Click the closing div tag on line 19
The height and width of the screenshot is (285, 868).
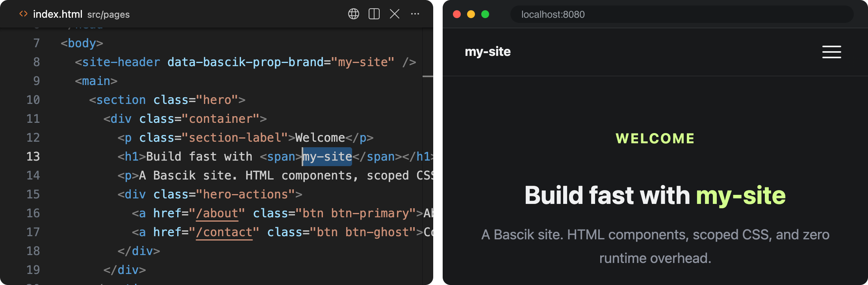pos(124,270)
